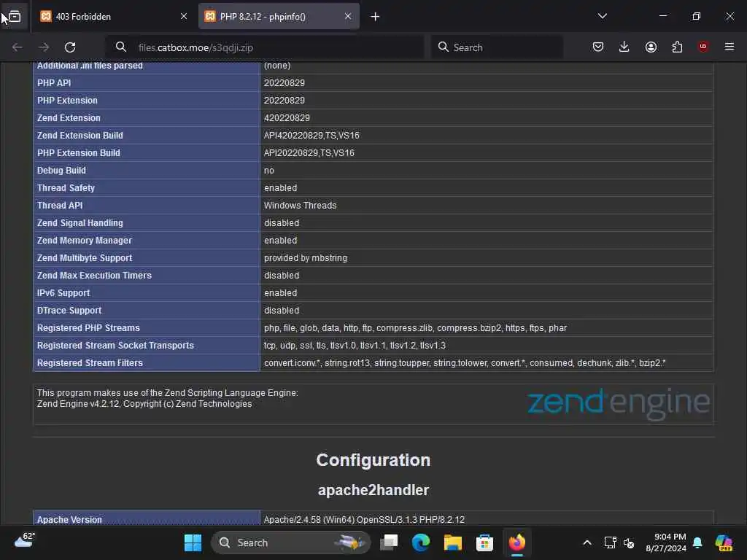Click the PHP API value 20220829
This screenshot has width=747, height=560.
pos(285,83)
